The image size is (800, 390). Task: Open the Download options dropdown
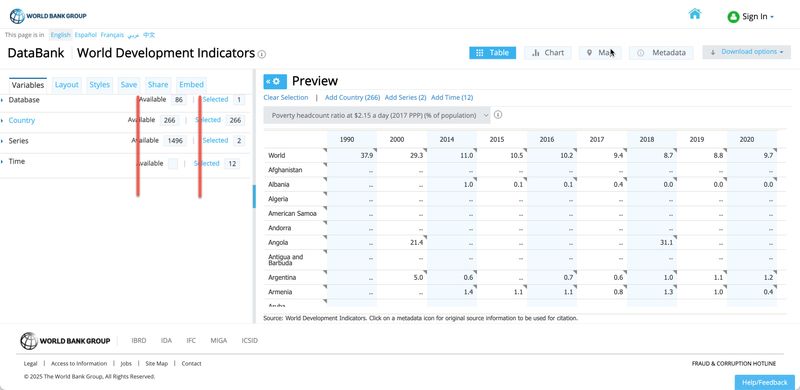[746, 52]
